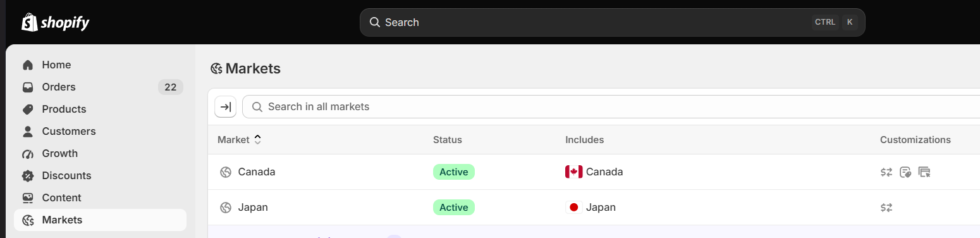Click Canada's currency conversion icon
This screenshot has width=980, height=238.
pos(886,172)
